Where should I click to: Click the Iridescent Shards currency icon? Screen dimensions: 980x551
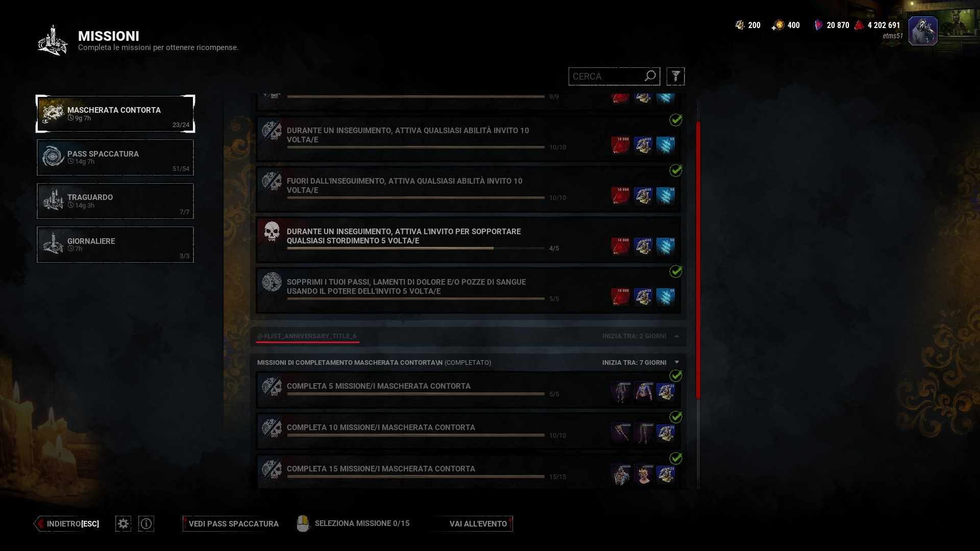819,25
